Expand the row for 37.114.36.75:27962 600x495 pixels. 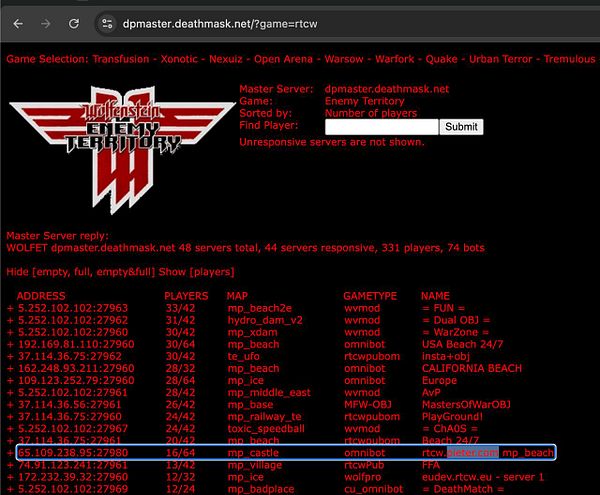click(10, 357)
